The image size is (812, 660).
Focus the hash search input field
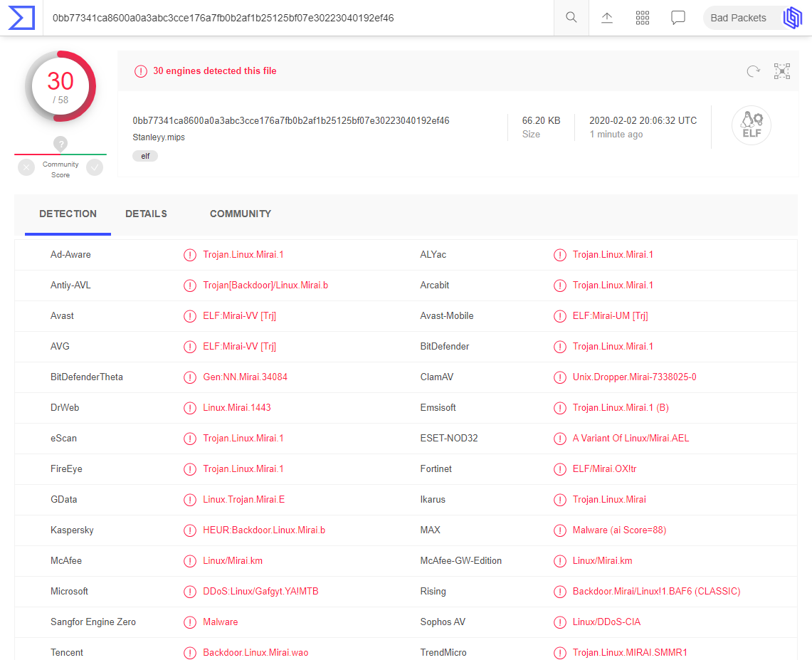[297, 18]
